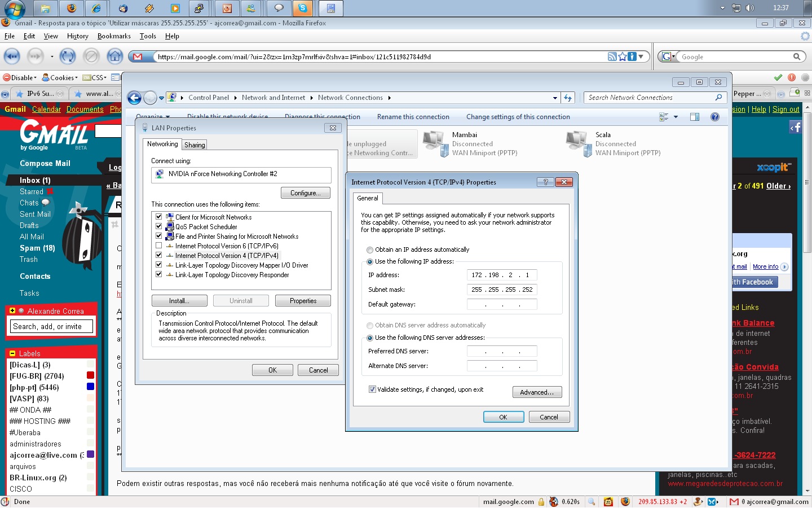Click the Firefox Stop loading button
Screen dimensions: 812x508
[91, 56]
